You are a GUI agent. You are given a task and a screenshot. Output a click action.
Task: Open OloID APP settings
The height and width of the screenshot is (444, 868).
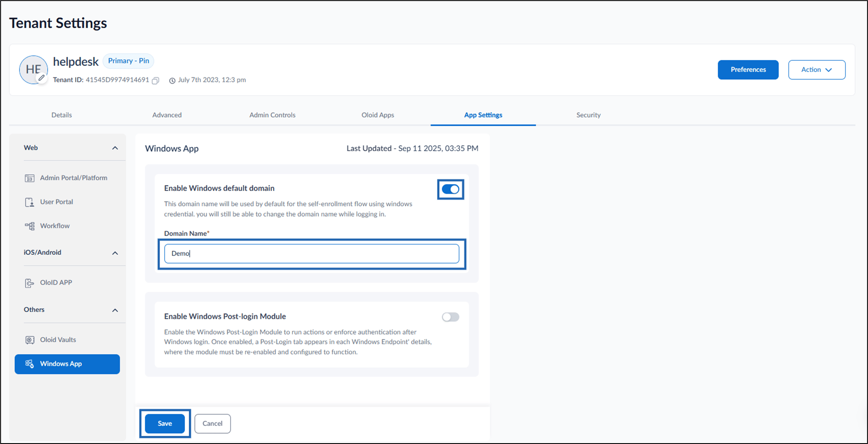(x=67, y=283)
